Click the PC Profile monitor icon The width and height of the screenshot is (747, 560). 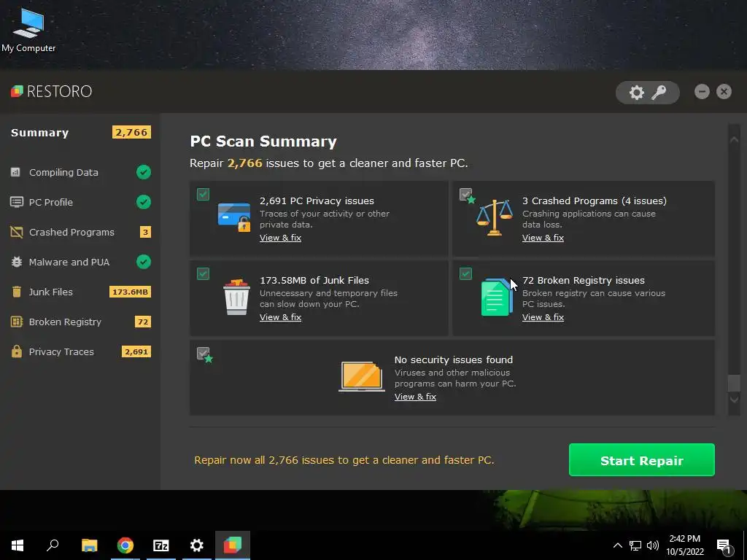point(16,202)
